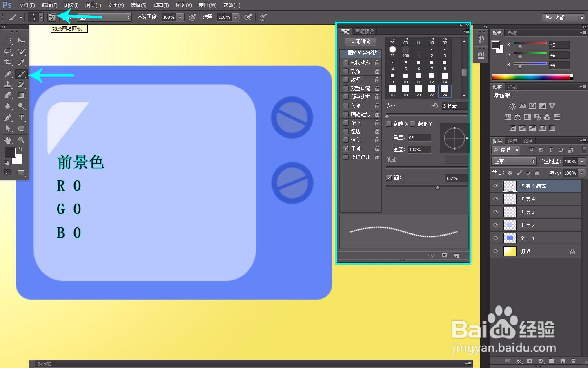Viewport: 588px width, 368px height.
Task: Select the Path Selection tool
Action: pyautogui.click(x=8, y=128)
